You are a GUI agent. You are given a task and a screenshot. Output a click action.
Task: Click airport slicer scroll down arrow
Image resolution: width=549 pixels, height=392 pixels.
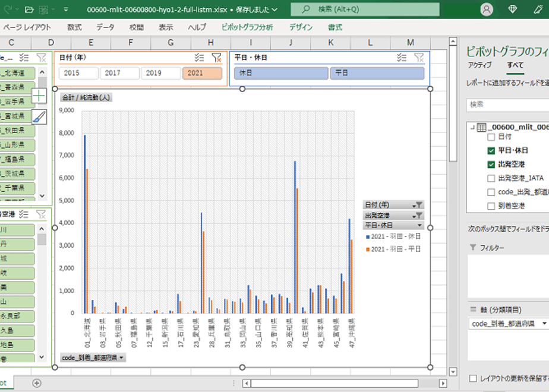(42, 357)
